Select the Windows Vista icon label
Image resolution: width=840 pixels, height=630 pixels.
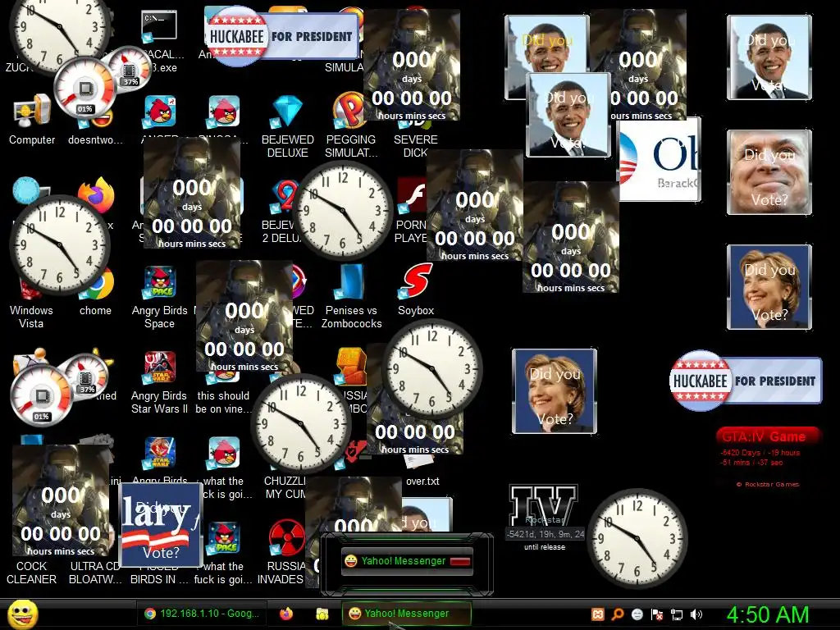pos(31,317)
